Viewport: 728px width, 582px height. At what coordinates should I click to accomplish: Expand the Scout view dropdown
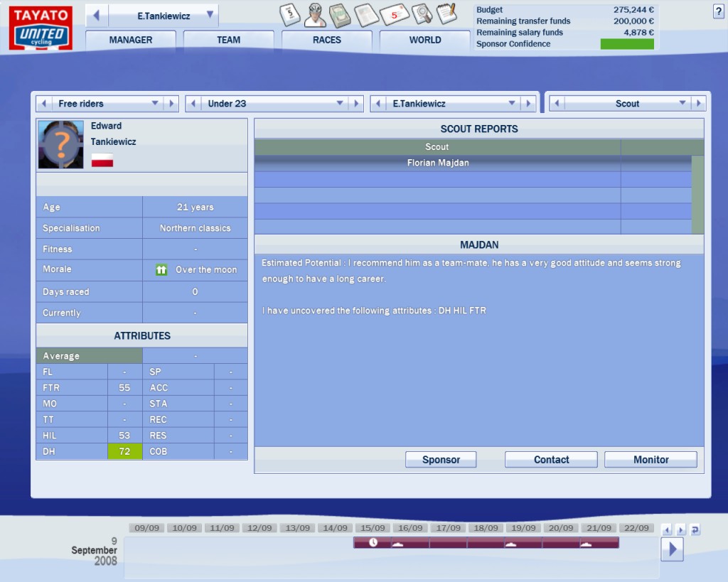[x=682, y=104]
